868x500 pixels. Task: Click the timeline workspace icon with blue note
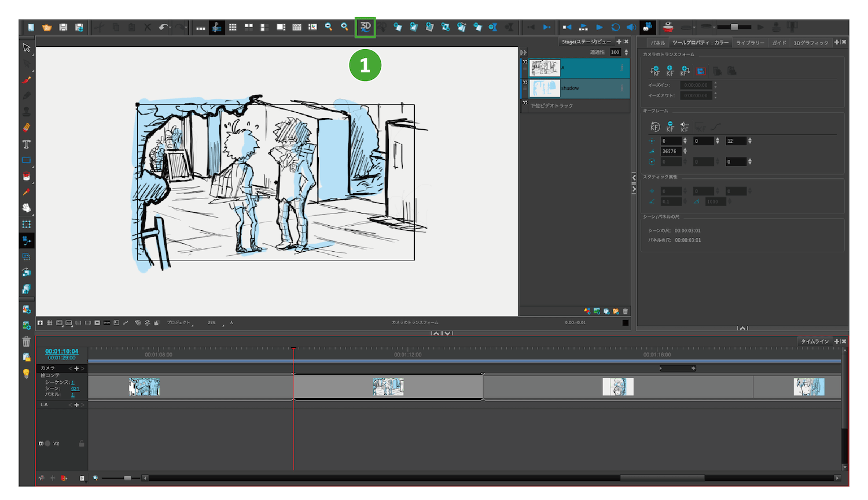pos(216,27)
